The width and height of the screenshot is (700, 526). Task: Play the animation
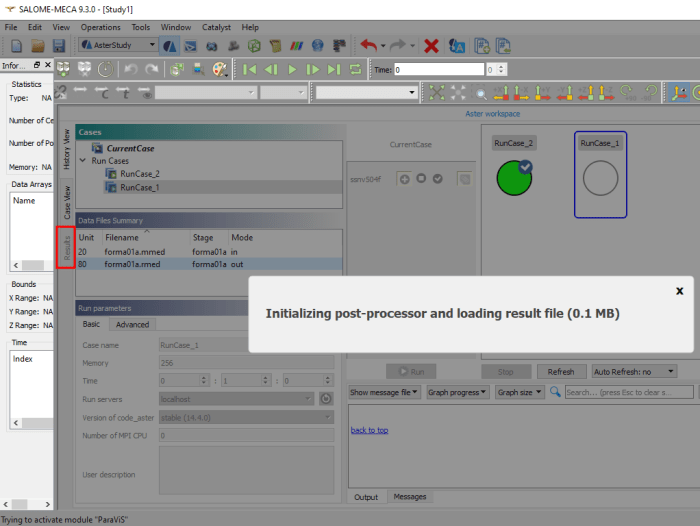point(292,70)
